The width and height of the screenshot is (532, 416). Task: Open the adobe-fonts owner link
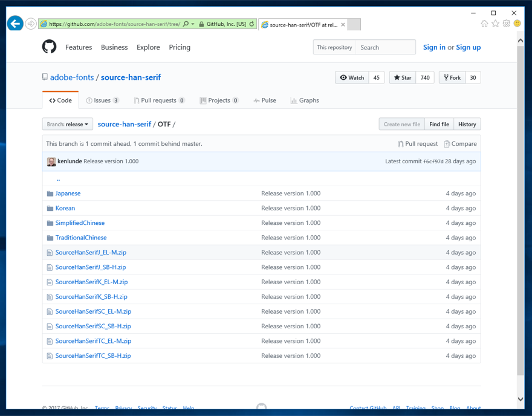point(72,77)
